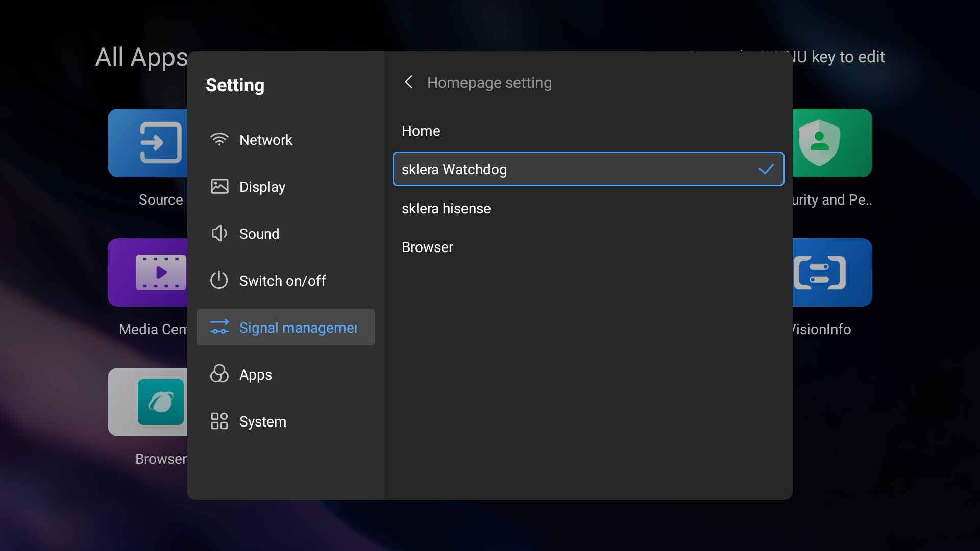The image size is (980, 551).
Task: Open the Network settings menu
Action: (x=265, y=140)
